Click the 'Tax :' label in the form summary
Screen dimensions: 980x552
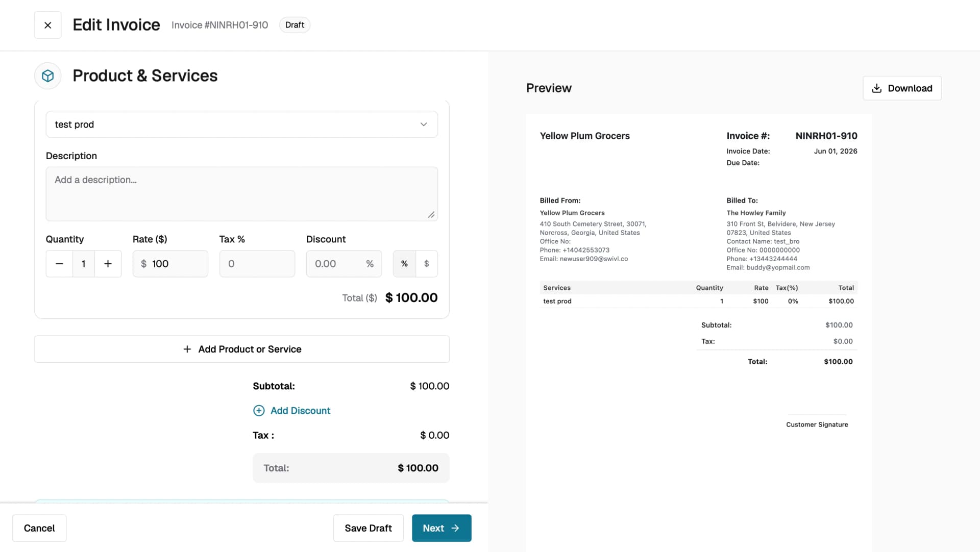[263, 435]
